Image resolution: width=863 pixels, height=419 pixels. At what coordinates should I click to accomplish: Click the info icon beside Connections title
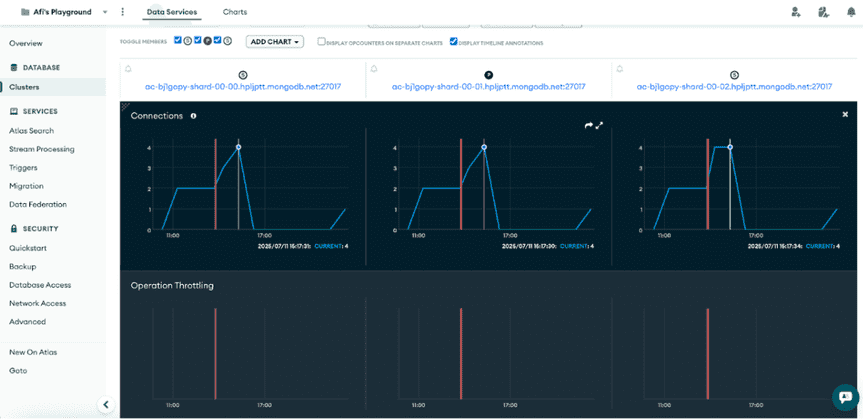193,116
